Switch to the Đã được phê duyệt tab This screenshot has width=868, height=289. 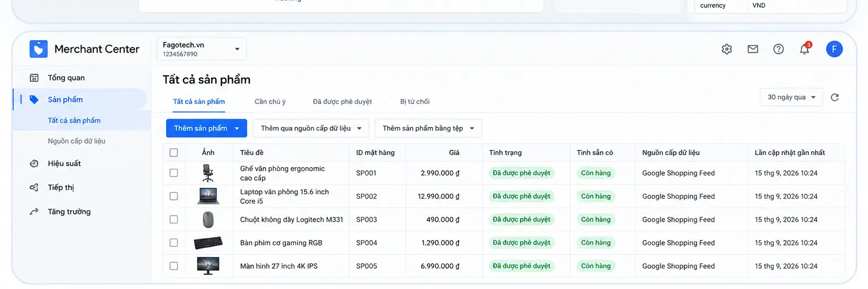[x=342, y=102]
